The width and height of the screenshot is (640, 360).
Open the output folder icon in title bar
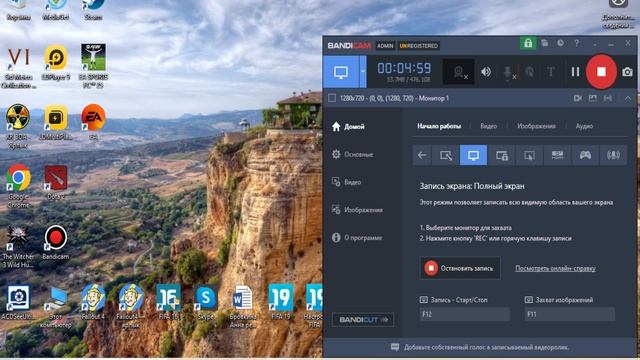point(544,43)
